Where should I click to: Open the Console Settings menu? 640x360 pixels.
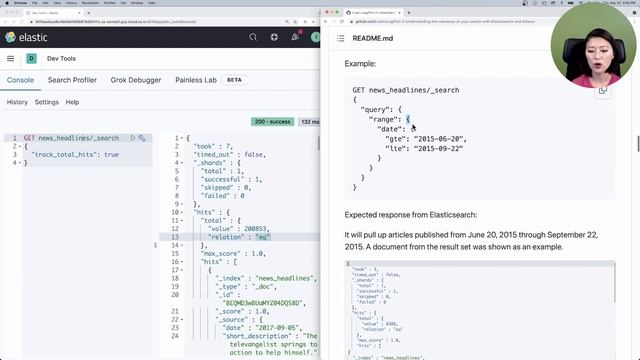pyautogui.click(x=47, y=102)
